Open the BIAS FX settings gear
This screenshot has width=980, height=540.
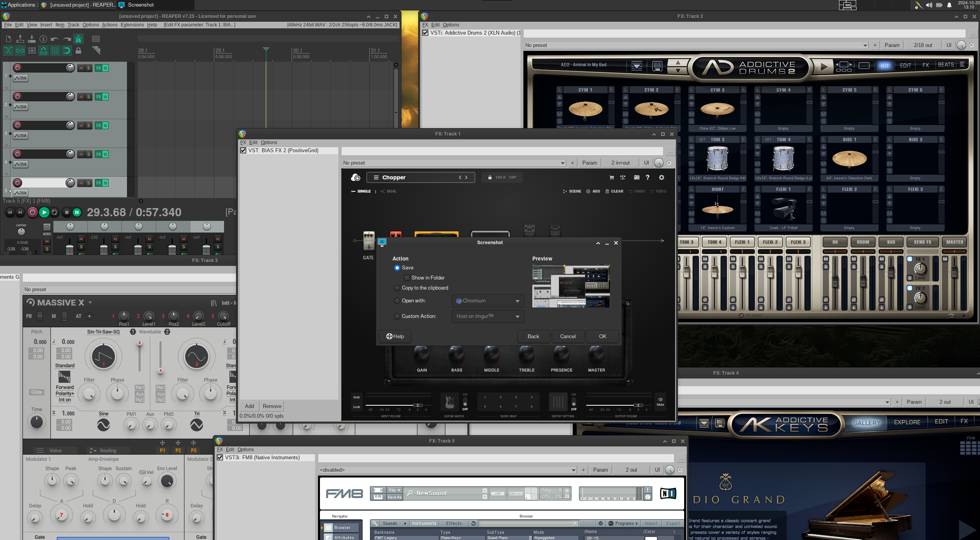(x=662, y=177)
